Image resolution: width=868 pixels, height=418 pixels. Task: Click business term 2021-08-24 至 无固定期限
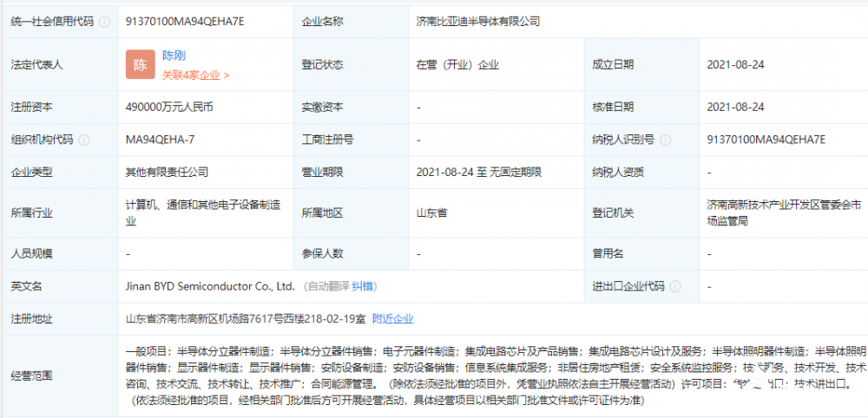pos(478,173)
